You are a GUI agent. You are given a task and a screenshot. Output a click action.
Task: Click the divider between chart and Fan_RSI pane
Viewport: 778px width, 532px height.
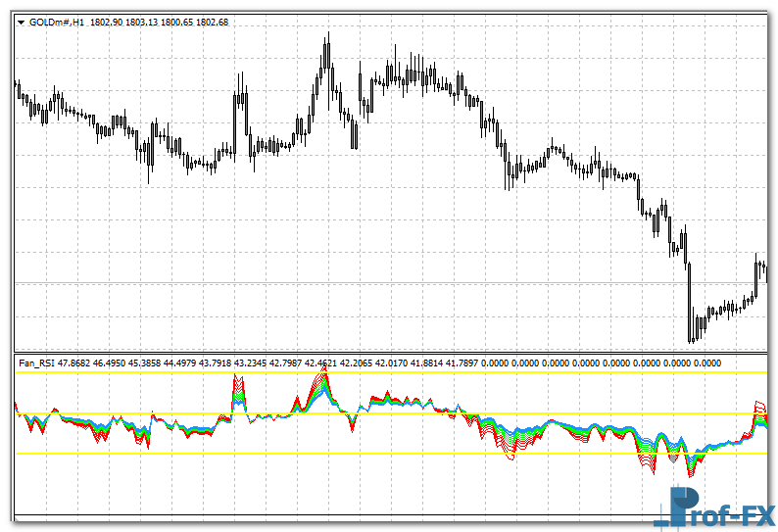392,353
